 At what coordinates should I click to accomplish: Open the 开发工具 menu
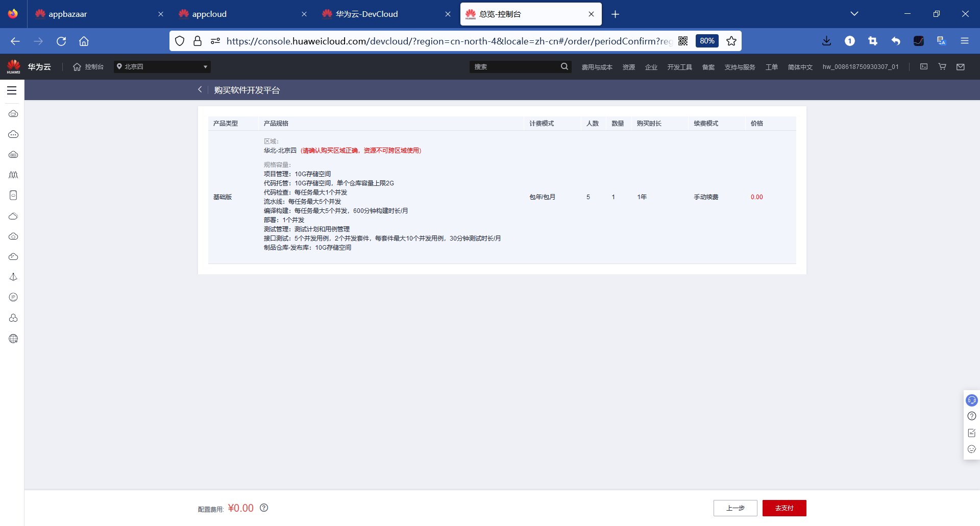(680, 67)
